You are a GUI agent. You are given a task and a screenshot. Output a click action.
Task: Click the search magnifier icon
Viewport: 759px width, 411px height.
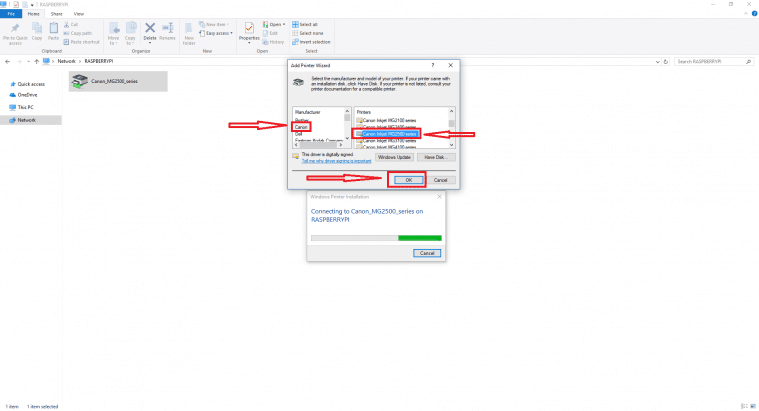click(748, 61)
